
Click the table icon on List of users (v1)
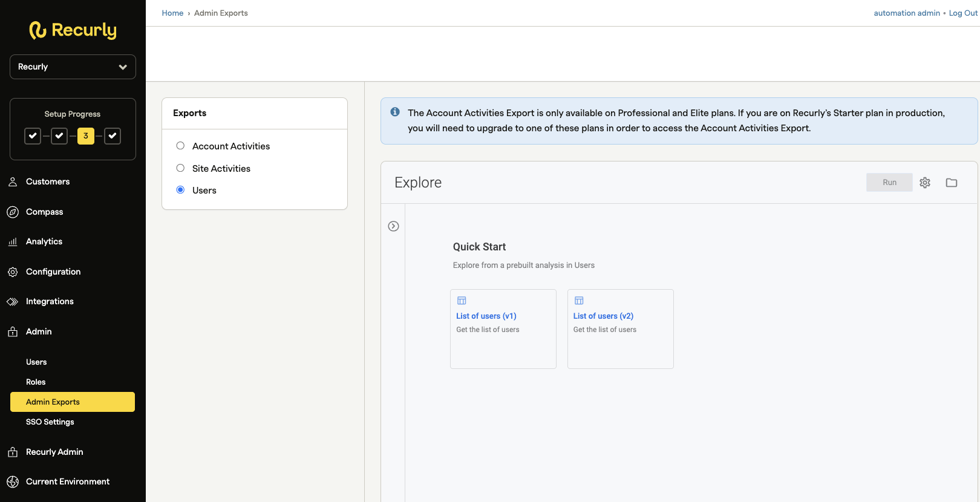[462, 301]
